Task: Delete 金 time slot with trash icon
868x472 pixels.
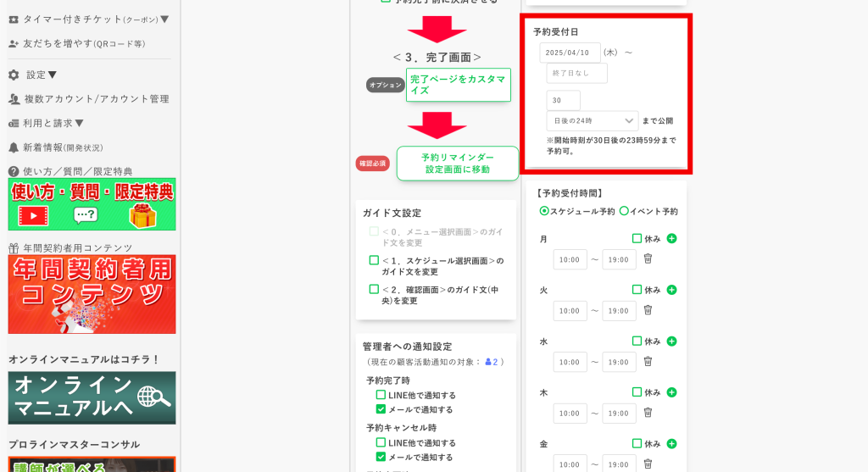Action: 648,464
